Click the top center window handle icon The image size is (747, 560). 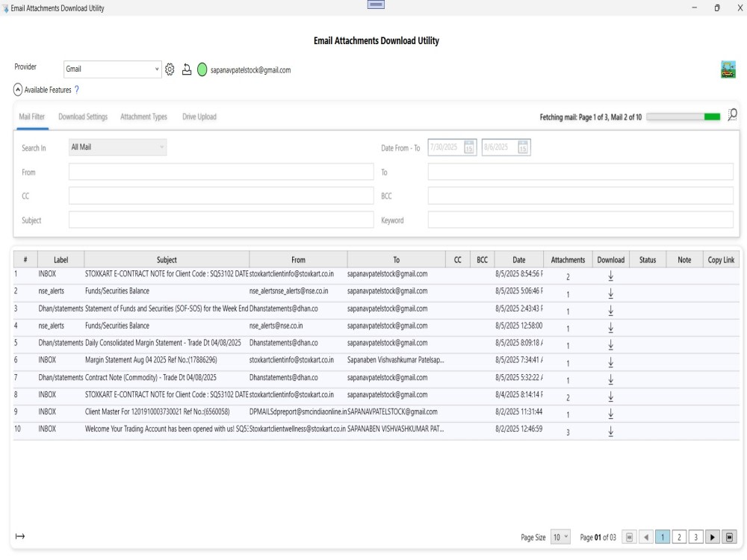click(376, 4)
